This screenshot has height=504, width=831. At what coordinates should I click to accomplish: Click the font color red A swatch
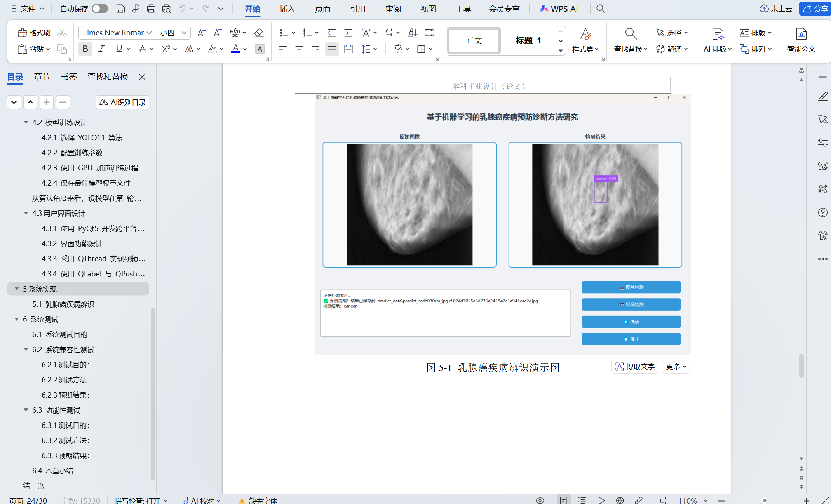point(235,49)
